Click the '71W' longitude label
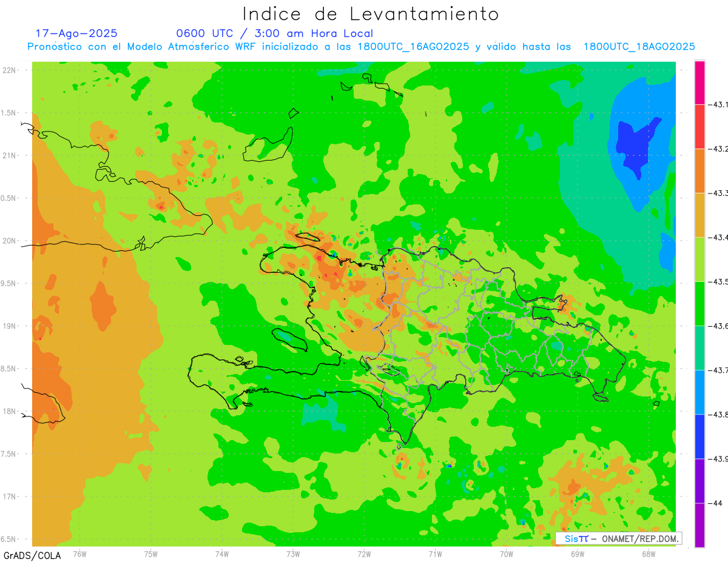Viewport: 728px width, 562px height. (435, 554)
